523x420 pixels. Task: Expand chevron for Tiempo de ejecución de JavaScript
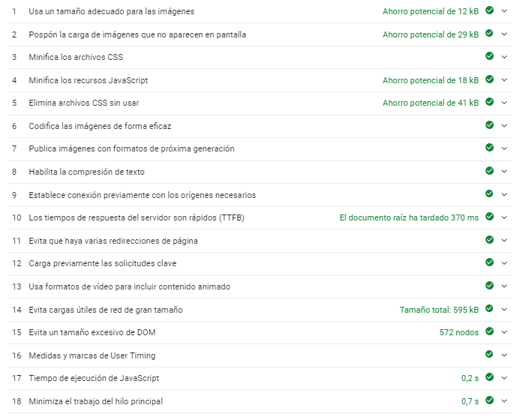point(505,378)
